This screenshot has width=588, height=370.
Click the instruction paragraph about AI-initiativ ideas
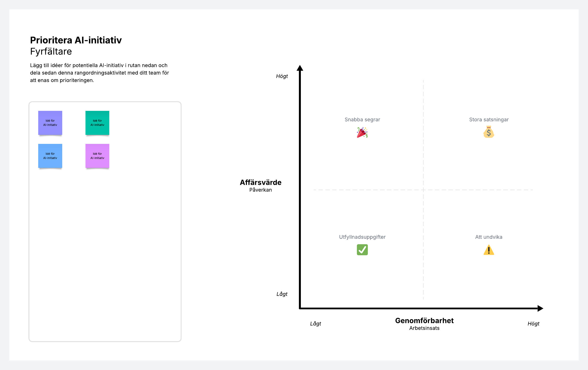click(x=99, y=73)
